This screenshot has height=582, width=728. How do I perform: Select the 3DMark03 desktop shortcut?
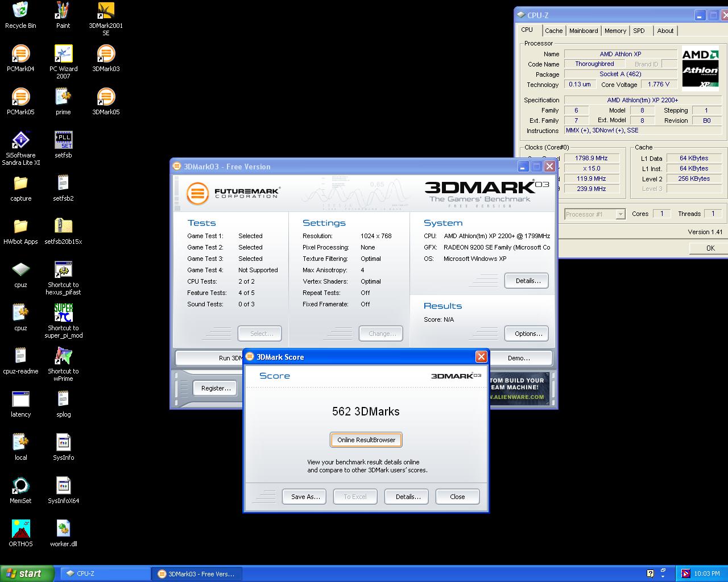[x=106, y=59]
